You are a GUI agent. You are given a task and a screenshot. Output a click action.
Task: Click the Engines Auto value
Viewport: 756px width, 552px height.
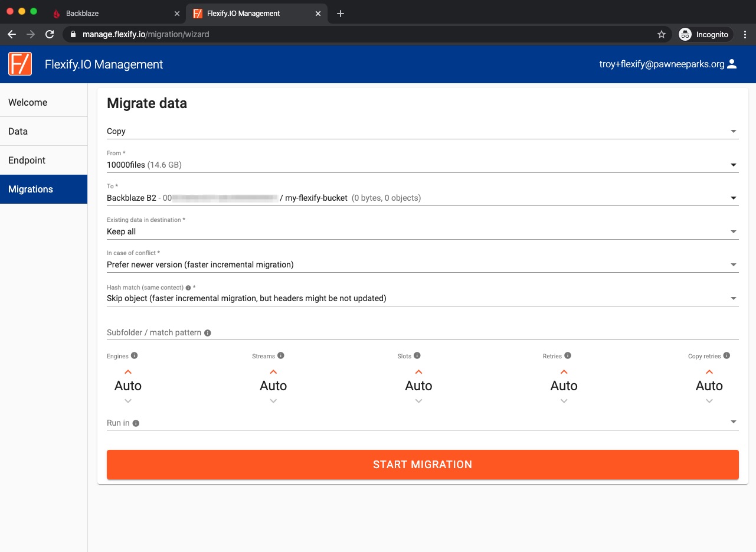point(128,386)
